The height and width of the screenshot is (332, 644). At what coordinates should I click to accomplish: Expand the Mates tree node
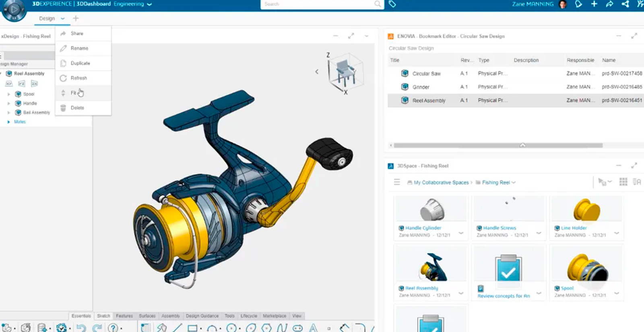point(9,122)
